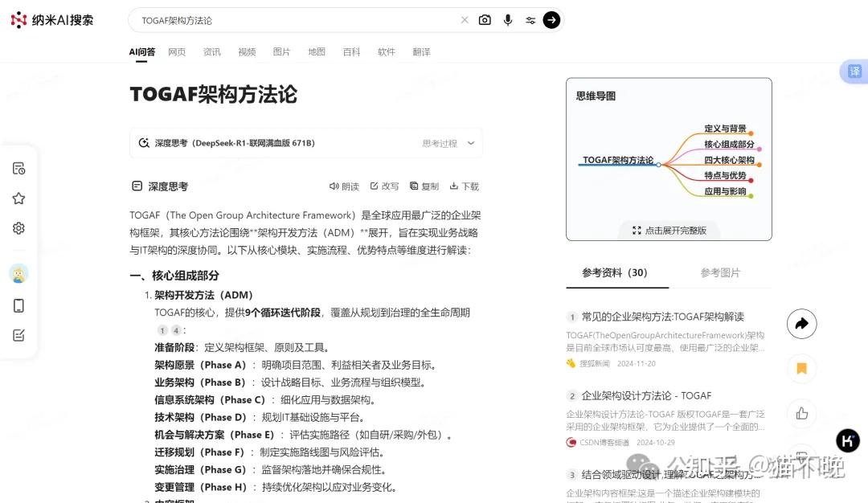Click citation badge 1

[x=162, y=330]
